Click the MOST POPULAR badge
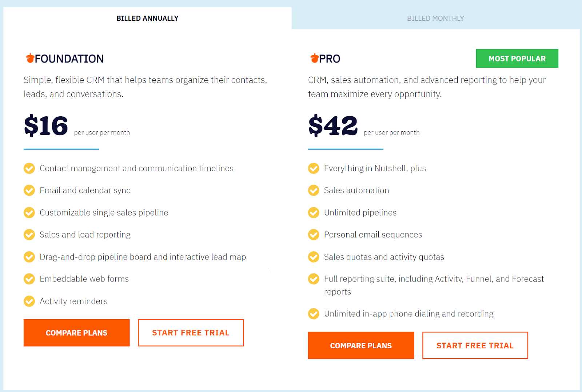The height and width of the screenshot is (392, 582). (x=517, y=58)
